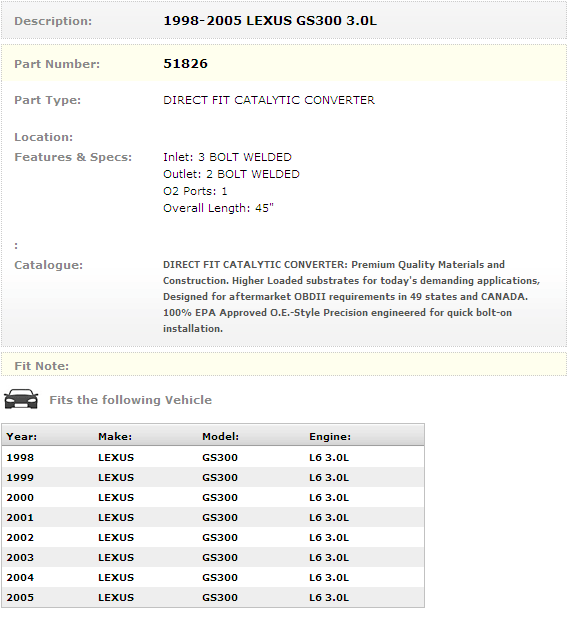This screenshot has height=628, width=570.
Task: Click the Fits the following Vehicle heading
Action: coord(131,400)
